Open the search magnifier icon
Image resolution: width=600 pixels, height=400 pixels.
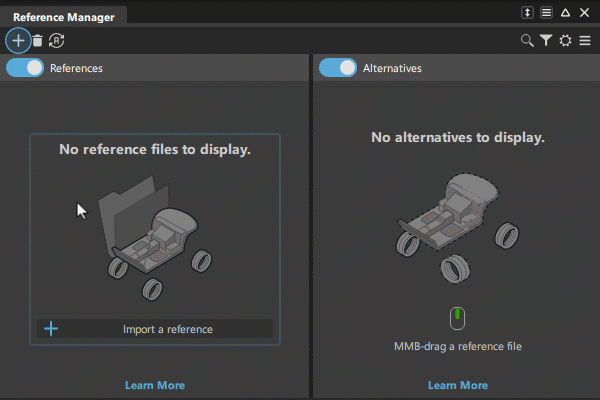click(527, 41)
